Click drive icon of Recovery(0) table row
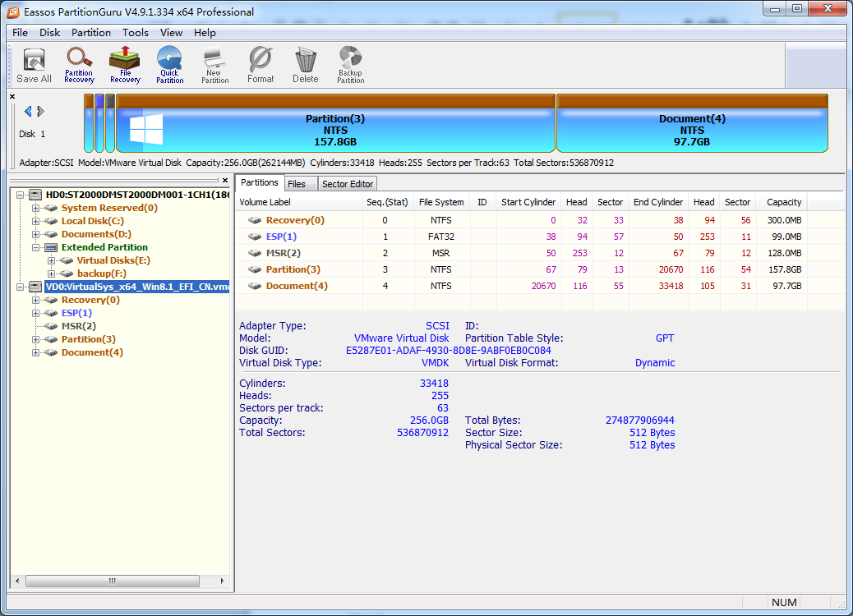Screen dimensions: 853x616 point(255,220)
